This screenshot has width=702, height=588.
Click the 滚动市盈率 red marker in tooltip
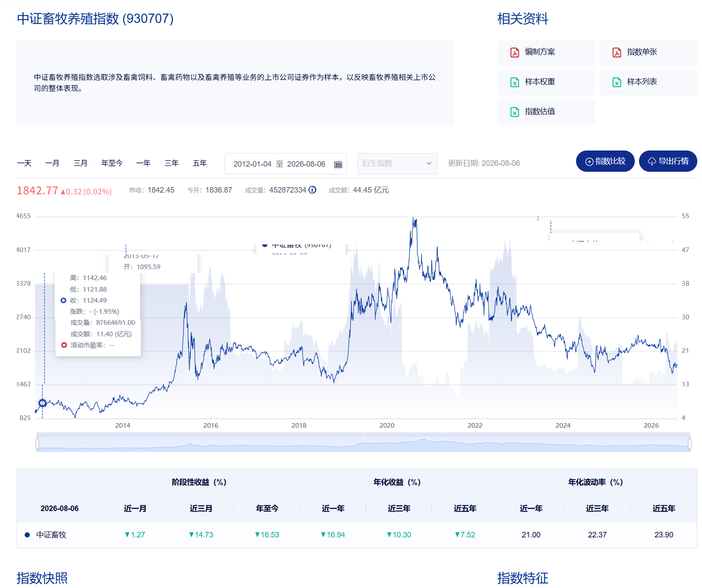pyautogui.click(x=64, y=345)
